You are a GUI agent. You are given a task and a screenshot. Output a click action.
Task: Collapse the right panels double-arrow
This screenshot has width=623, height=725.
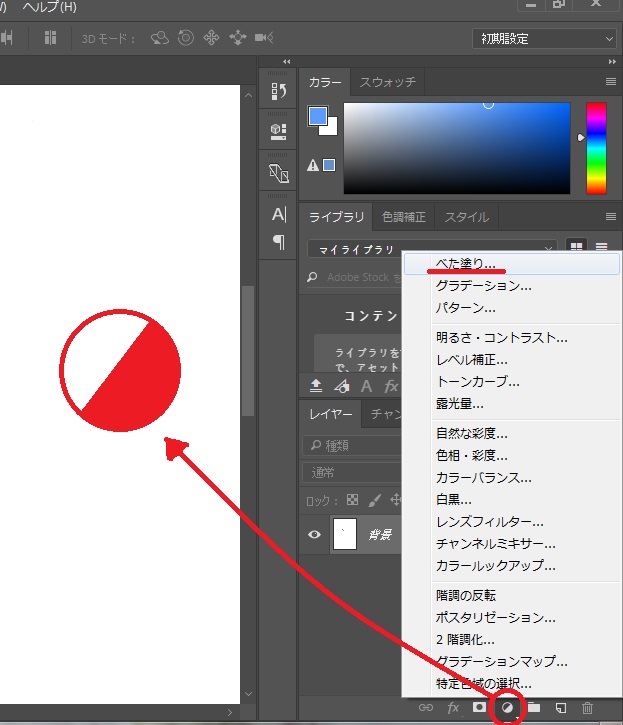coord(612,61)
